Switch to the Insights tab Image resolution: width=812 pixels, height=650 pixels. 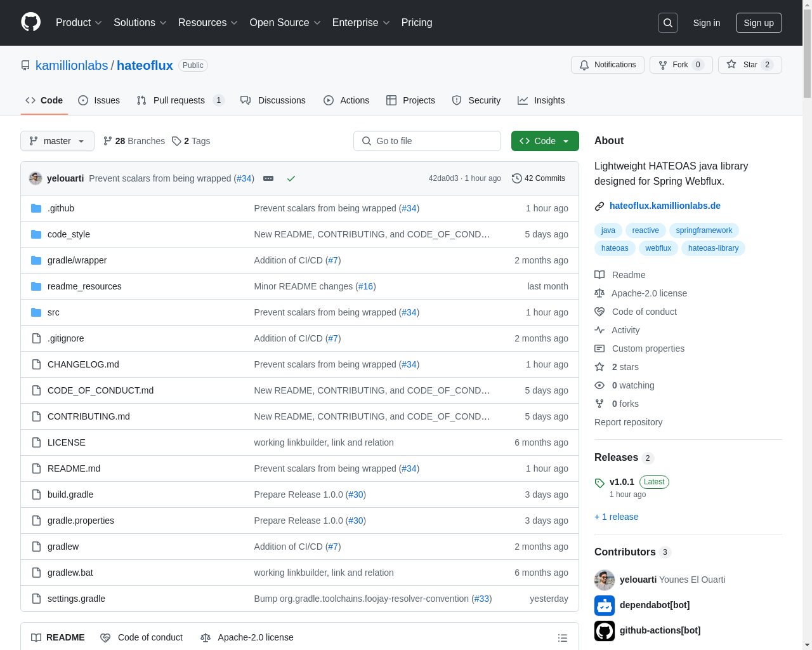(541, 100)
